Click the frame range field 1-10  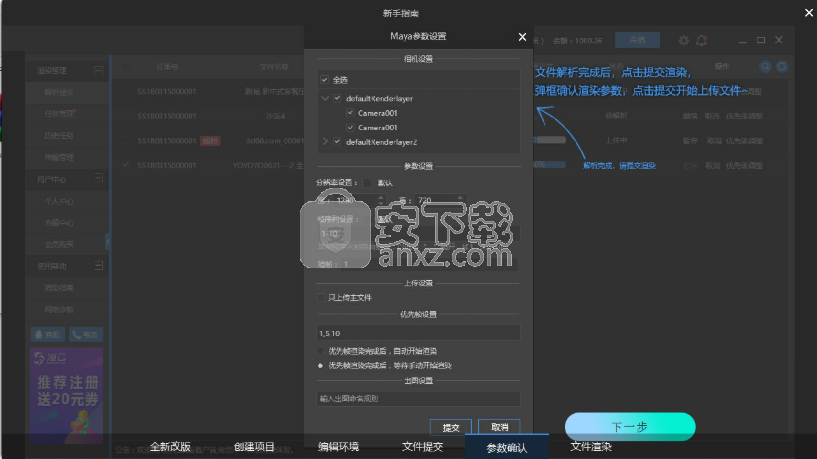pos(418,233)
